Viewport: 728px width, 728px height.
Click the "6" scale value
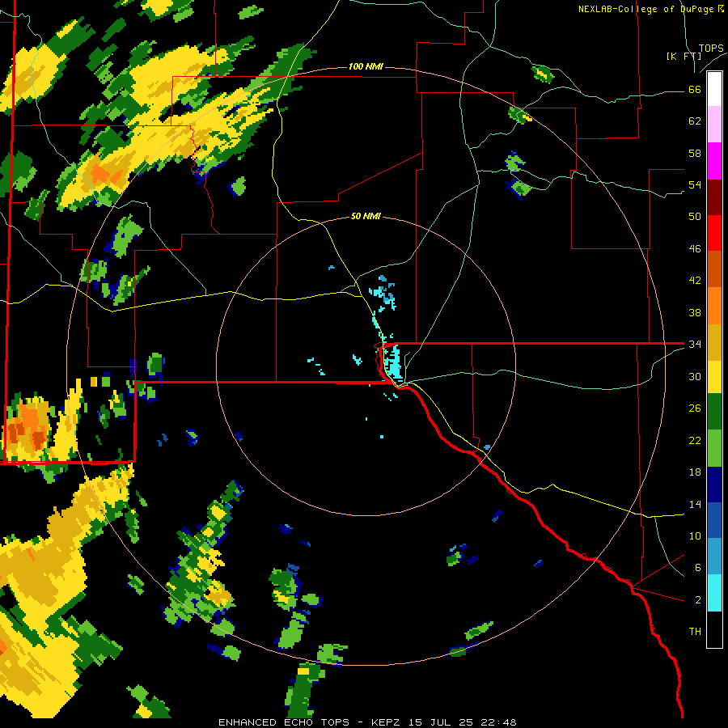coord(697,568)
